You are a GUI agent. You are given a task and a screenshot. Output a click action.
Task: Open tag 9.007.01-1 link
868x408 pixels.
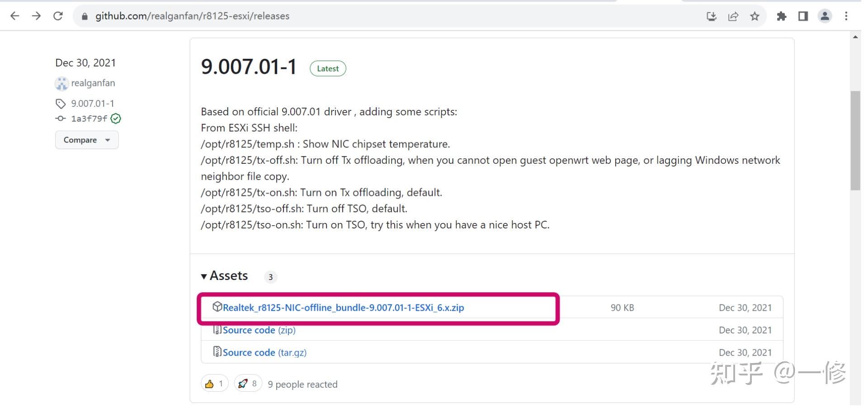93,104
